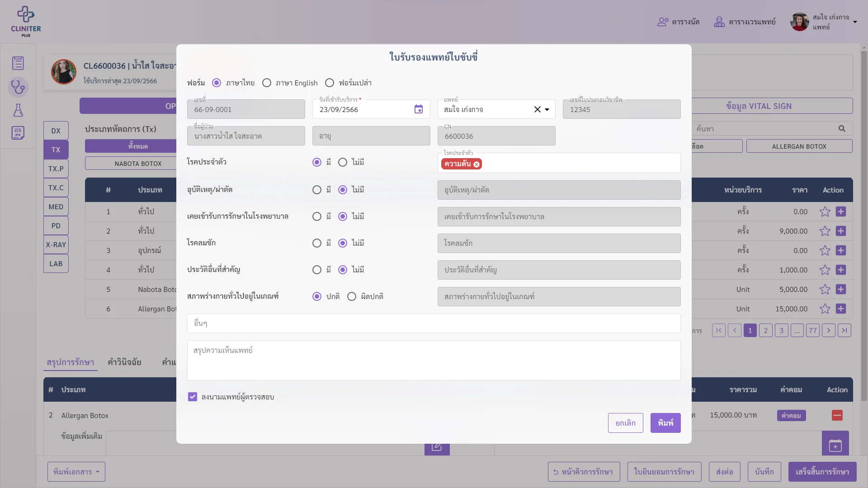Open the พิมพ์เอกสาร dropdown button

coord(76,472)
